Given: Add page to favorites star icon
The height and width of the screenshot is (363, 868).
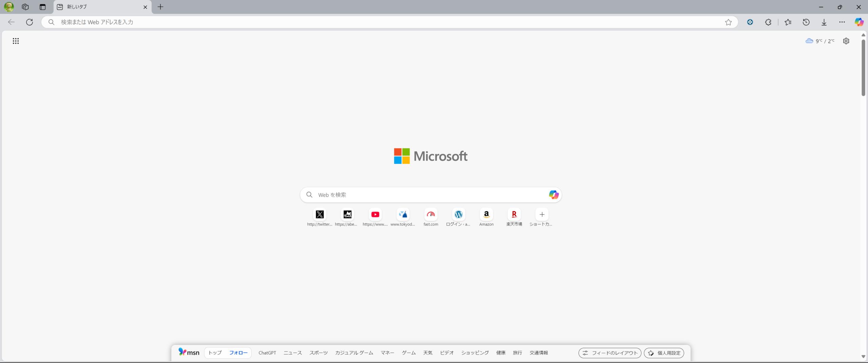Looking at the screenshot, I should (728, 22).
